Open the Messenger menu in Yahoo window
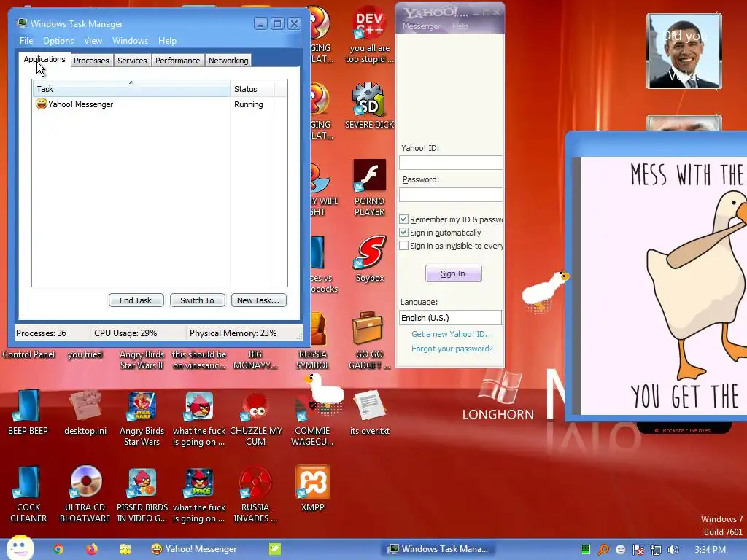 421,26
